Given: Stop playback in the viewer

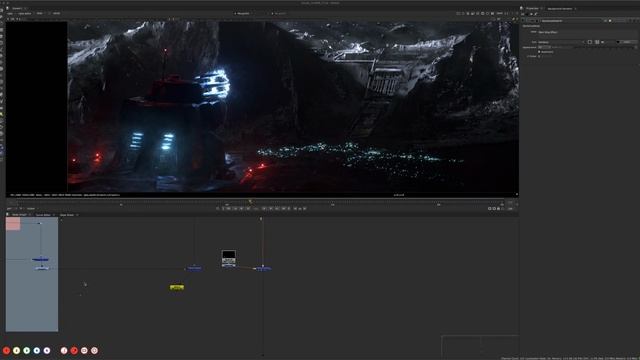Looking at the screenshot, I should [256, 209].
